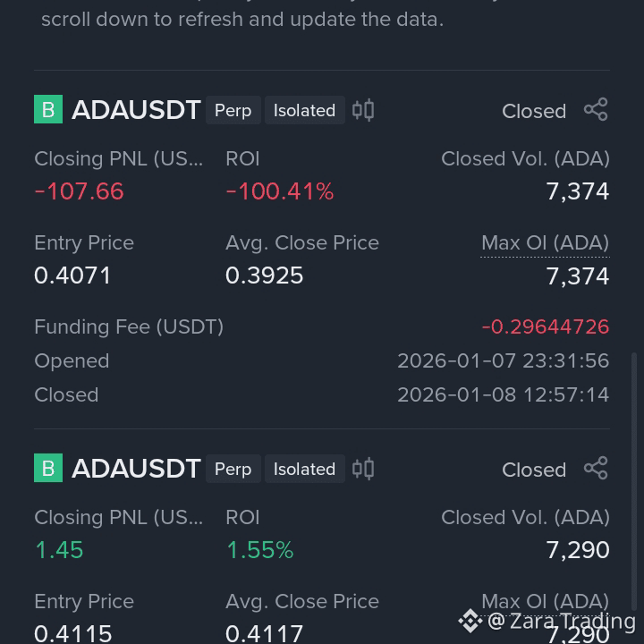
Task: Click the vertical scrollbar thumb
Action: pyautogui.click(x=634, y=480)
